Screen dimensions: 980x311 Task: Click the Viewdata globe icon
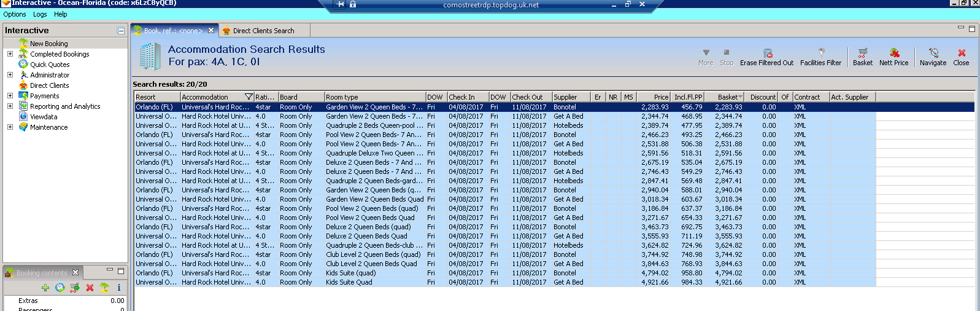point(23,116)
